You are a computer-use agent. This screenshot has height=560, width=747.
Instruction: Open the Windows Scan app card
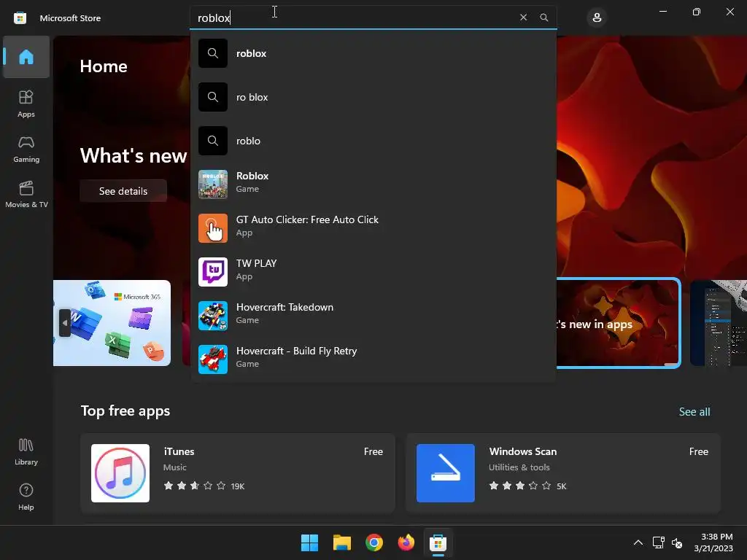[x=563, y=472]
